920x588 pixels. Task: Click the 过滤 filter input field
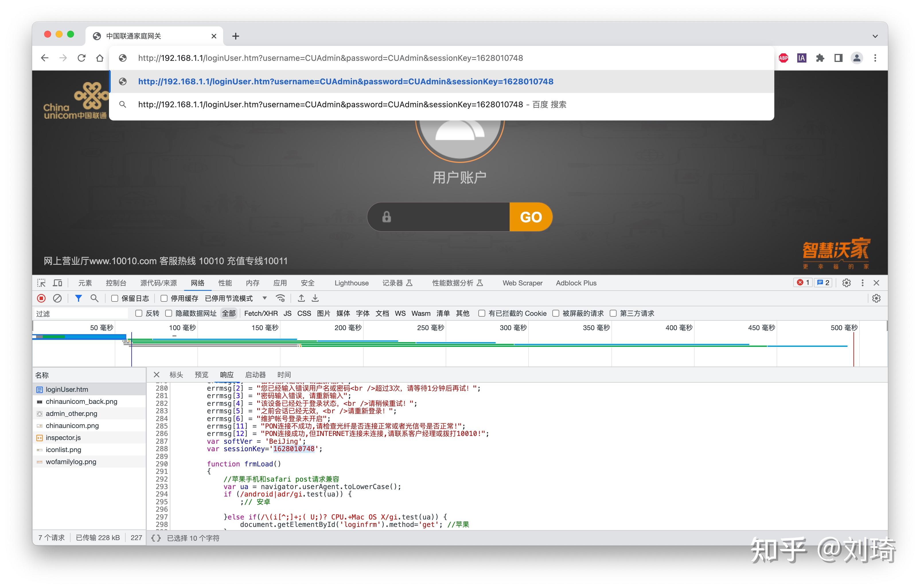(81, 314)
